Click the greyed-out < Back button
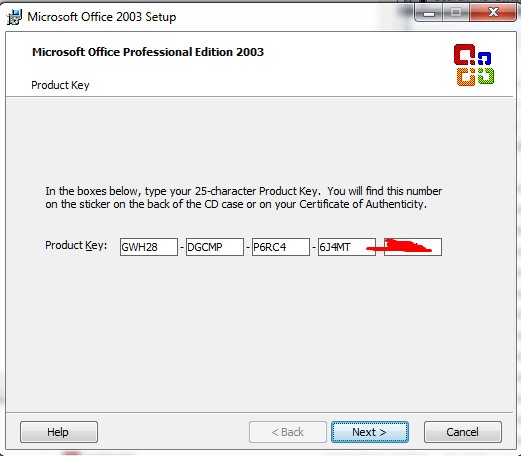This screenshot has width=521, height=456. click(287, 432)
